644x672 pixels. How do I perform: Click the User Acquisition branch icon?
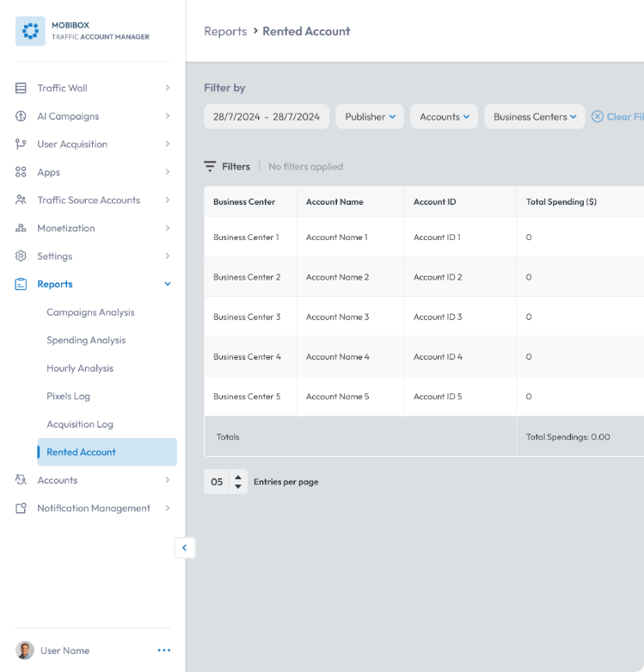click(x=21, y=144)
